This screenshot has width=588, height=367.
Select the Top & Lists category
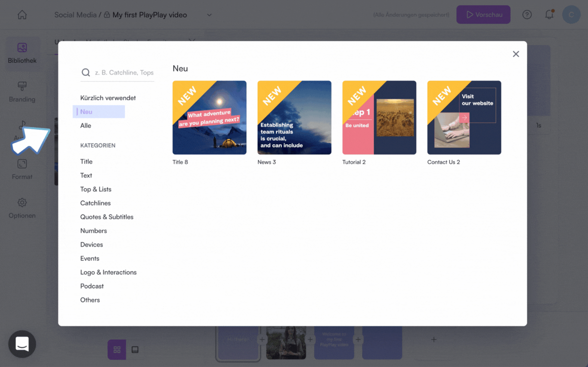pos(96,189)
